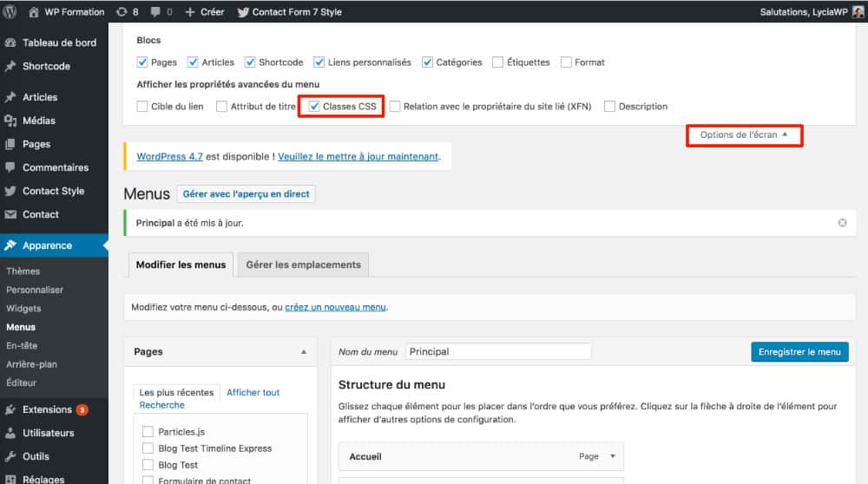Enable the XFN relation checkbox

[x=395, y=106]
